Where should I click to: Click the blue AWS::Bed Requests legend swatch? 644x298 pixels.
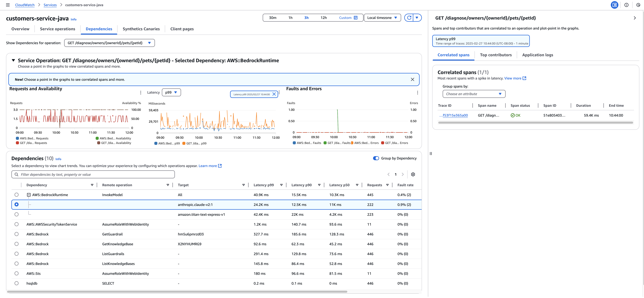tap(17, 138)
